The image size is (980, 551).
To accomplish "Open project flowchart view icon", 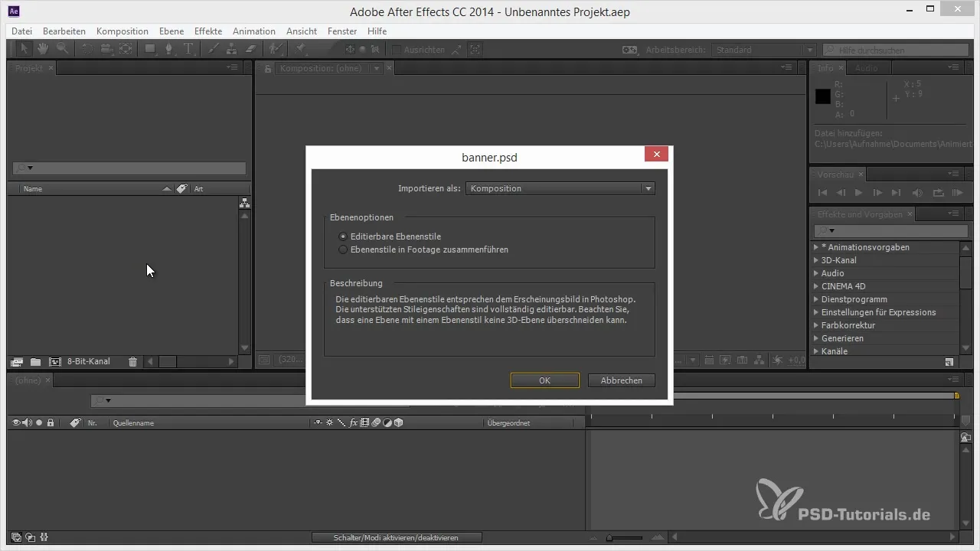I will (245, 204).
